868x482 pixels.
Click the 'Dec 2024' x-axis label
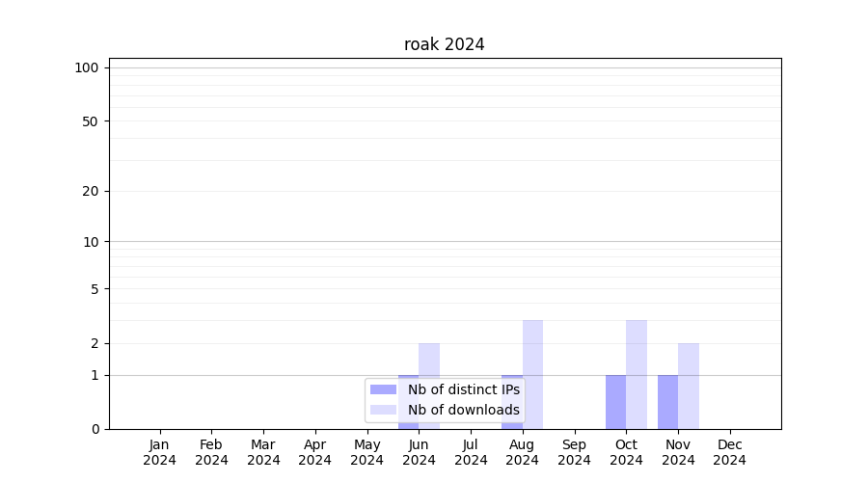point(729,452)
